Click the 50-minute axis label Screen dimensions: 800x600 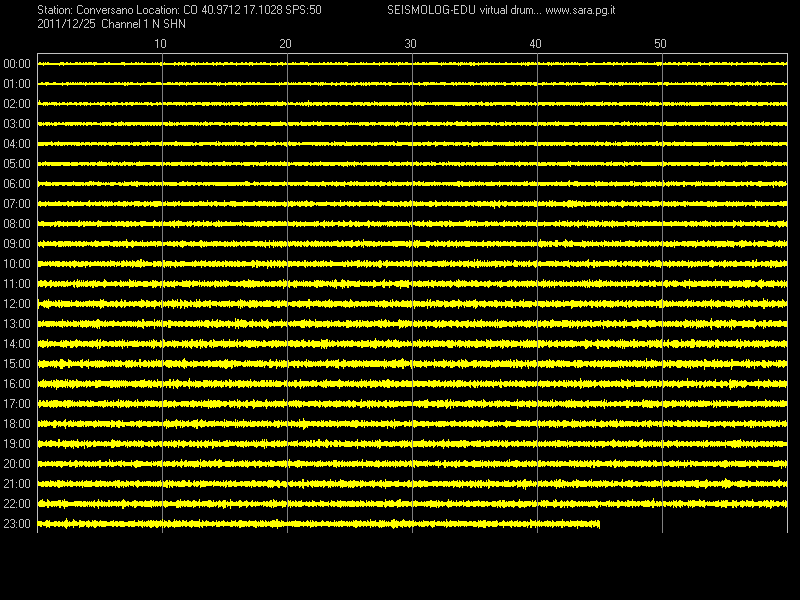click(x=660, y=44)
